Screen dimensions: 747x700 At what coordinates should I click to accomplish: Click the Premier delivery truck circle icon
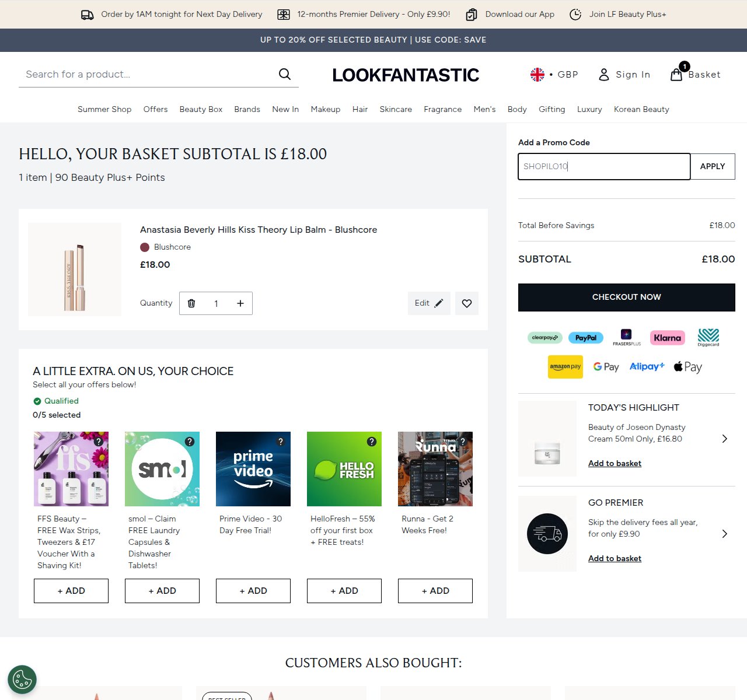[547, 534]
